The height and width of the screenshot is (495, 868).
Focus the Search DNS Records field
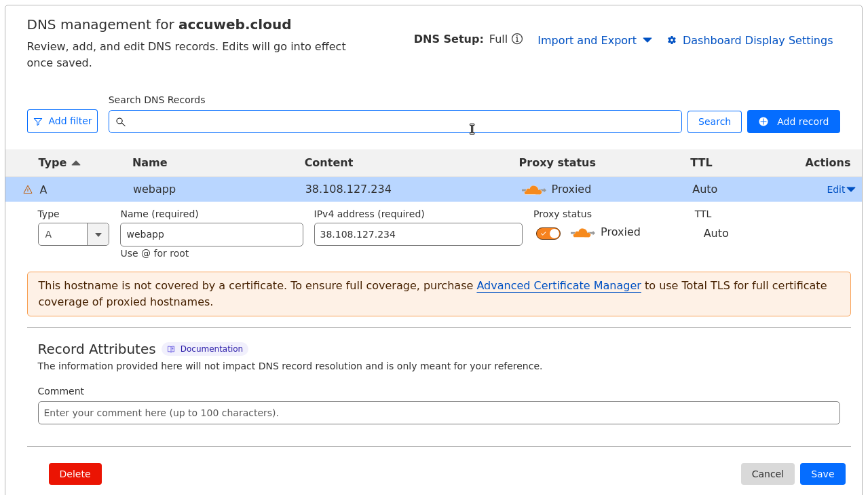point(395,122)
